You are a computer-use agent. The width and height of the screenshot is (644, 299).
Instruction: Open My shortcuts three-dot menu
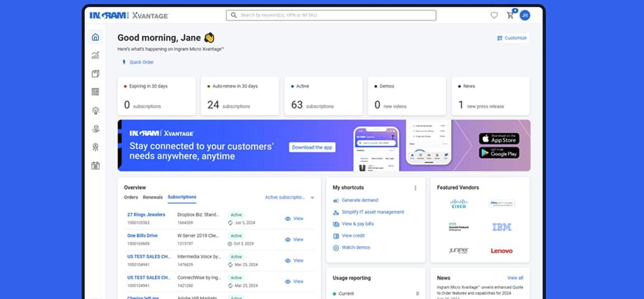pos(415,188)
